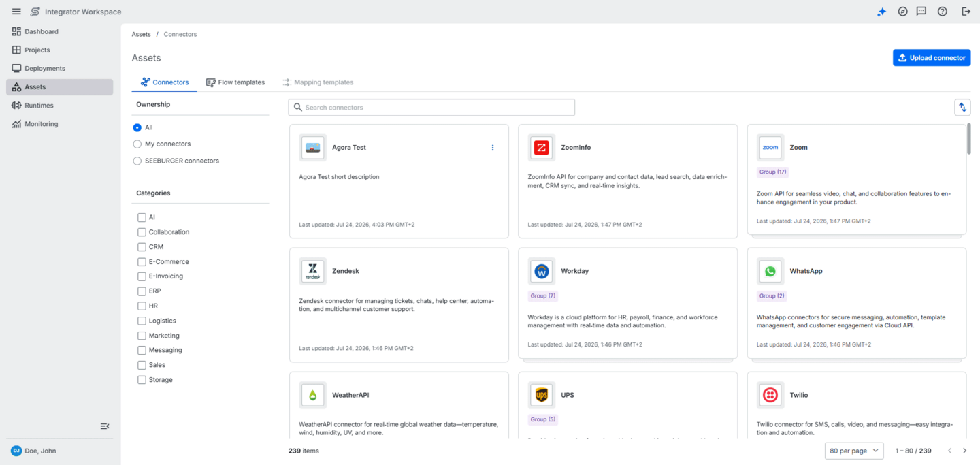This screenshot has height=465, width=980.
Task: Click the compass explore icon
Action: click(902, 12)
